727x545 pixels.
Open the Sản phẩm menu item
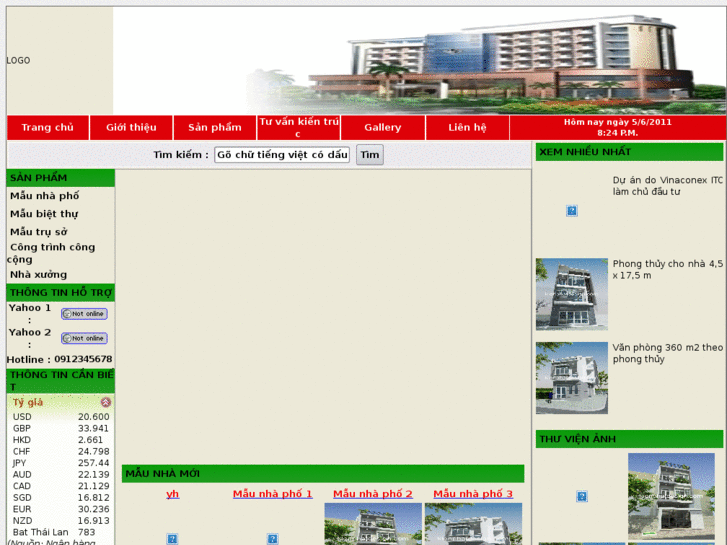coord(215,128)
